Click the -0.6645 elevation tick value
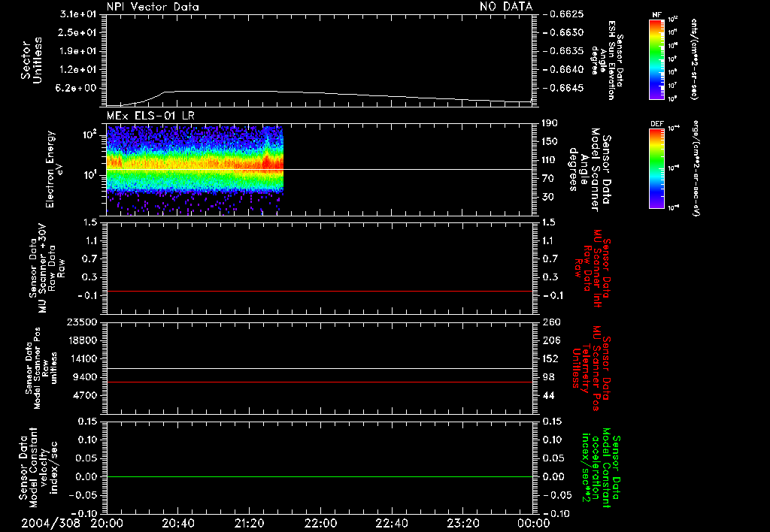 click(x=564, y=88)
